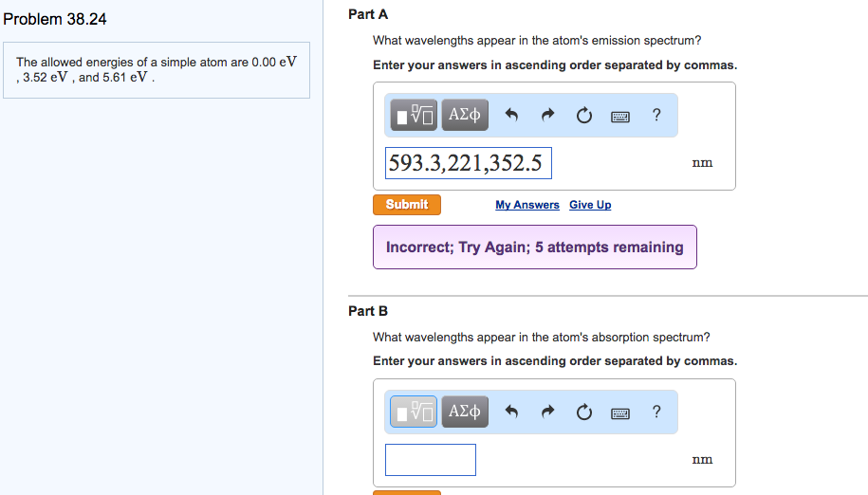Open Greek symbols palette in Part B
The height and width of the screenshot is (495, 868).
point(465,412)
